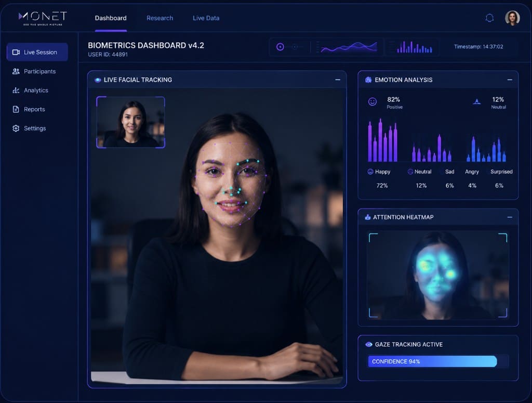
Task: Open Participants in the sidebar
Action: 37,71
